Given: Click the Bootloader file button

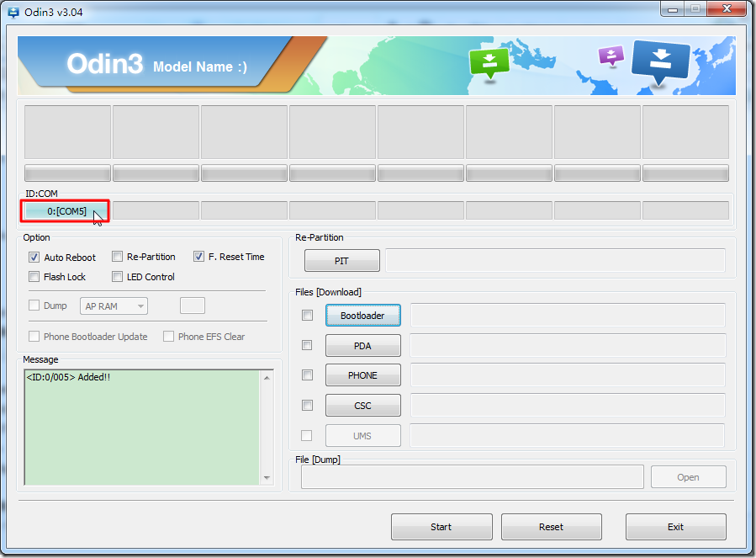Looking at the screenshot, I should click(363, 316).
